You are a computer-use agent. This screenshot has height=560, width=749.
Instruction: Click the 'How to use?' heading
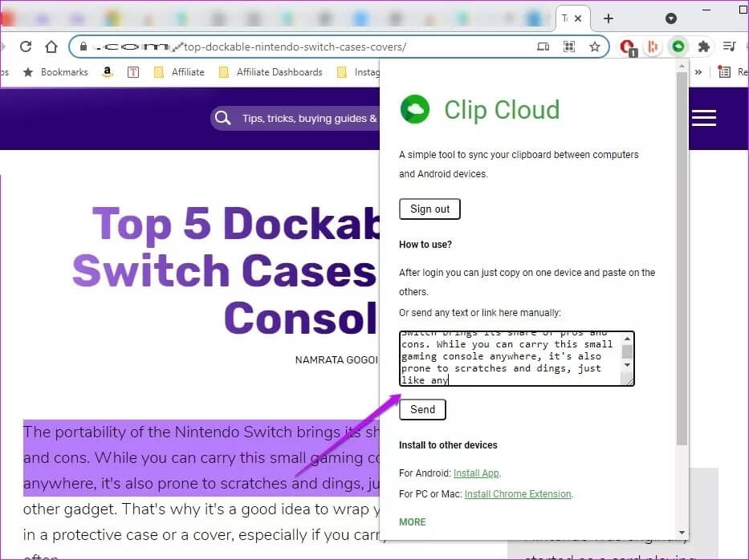click(425, 245)
